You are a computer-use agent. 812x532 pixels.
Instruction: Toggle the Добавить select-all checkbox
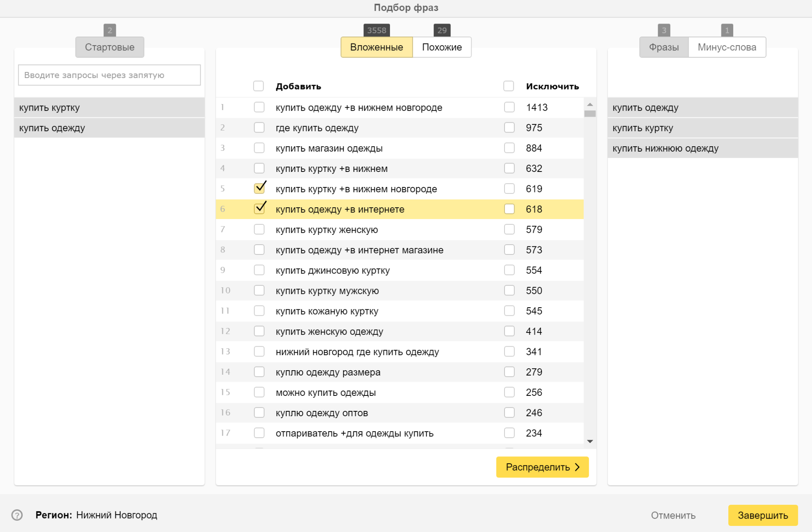[258, 86]
